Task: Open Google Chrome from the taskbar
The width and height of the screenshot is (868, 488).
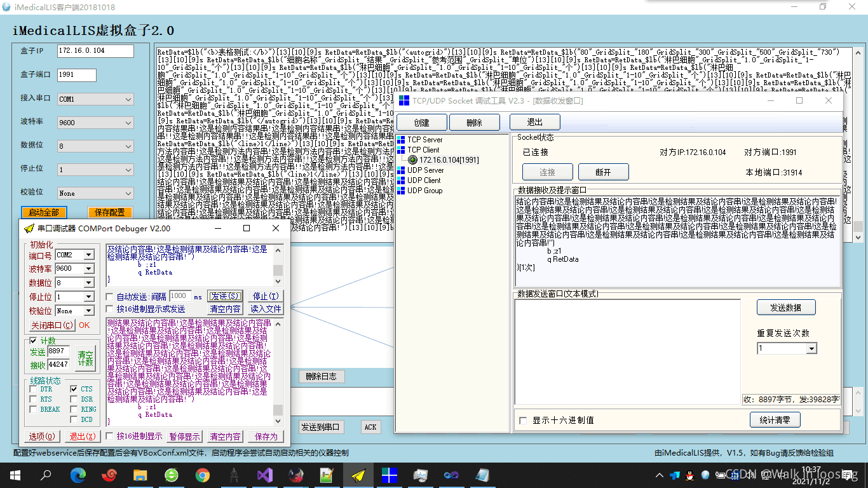Action: point(203,475)
